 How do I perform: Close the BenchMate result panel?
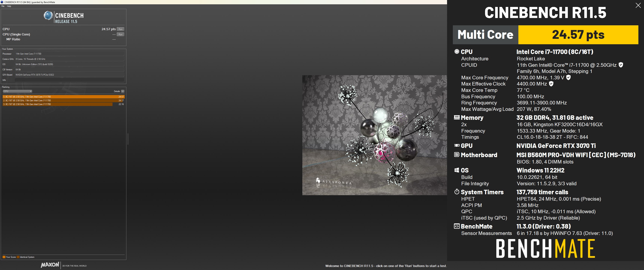coord(638,5)
